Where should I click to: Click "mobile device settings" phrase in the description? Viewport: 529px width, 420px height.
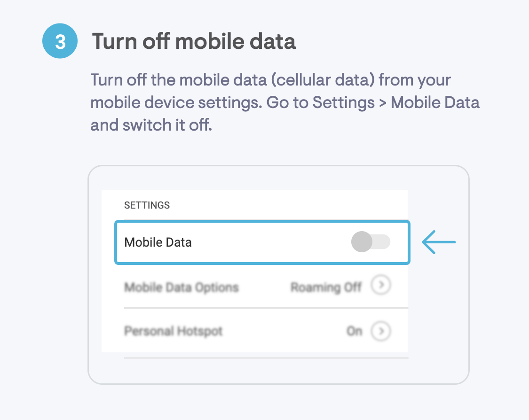coord(176,102)
